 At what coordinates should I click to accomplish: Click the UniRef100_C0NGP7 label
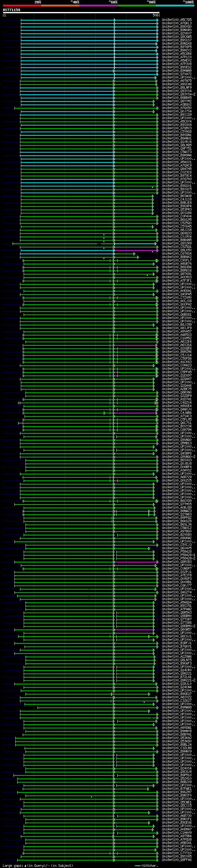tap(177, 568)
